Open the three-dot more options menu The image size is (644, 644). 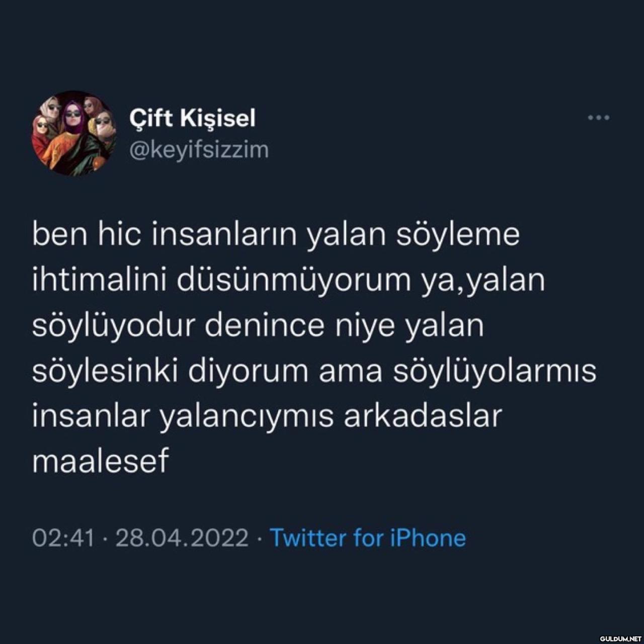pos(599,118)
